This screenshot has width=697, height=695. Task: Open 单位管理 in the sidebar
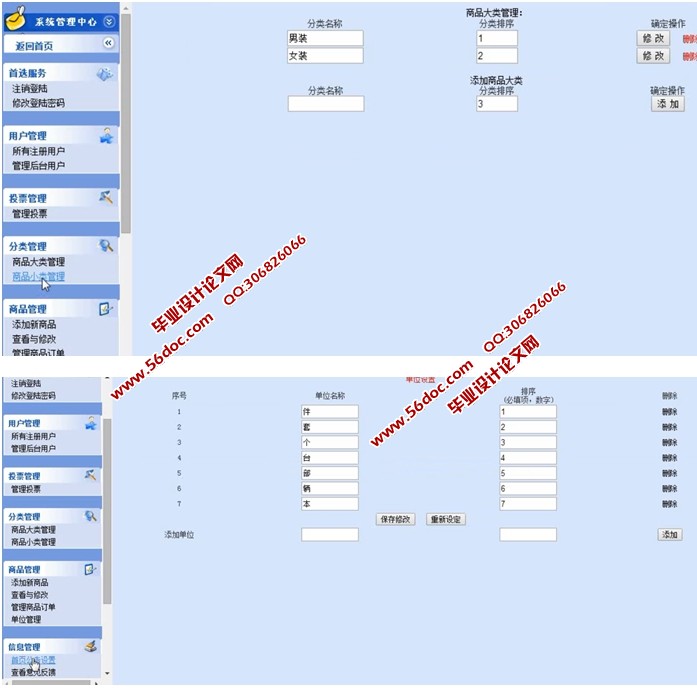[26, 619]
